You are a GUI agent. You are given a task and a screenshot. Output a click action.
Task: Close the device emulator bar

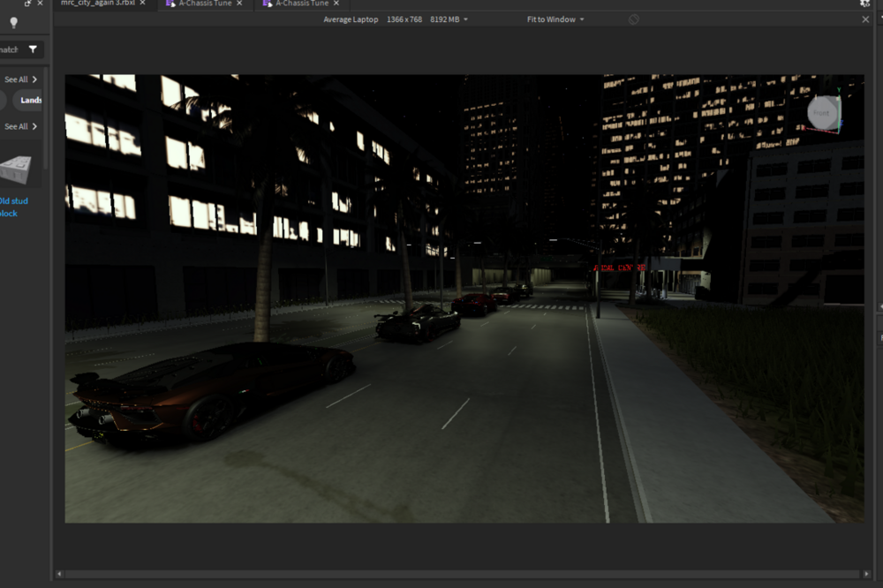[x=865, y=19]
